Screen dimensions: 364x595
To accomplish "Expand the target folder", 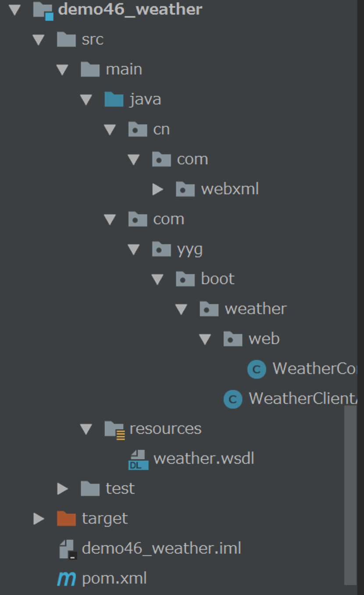I will (x=39, y=519).
